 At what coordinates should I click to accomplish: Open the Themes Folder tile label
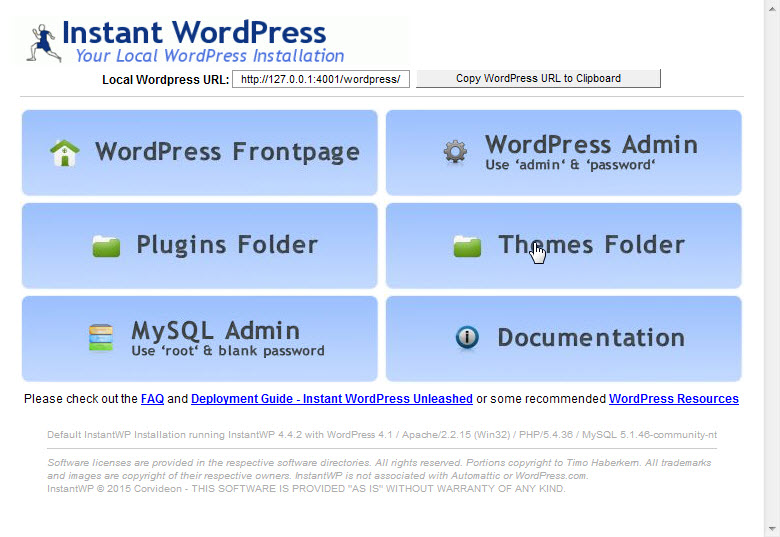(591, 245)
